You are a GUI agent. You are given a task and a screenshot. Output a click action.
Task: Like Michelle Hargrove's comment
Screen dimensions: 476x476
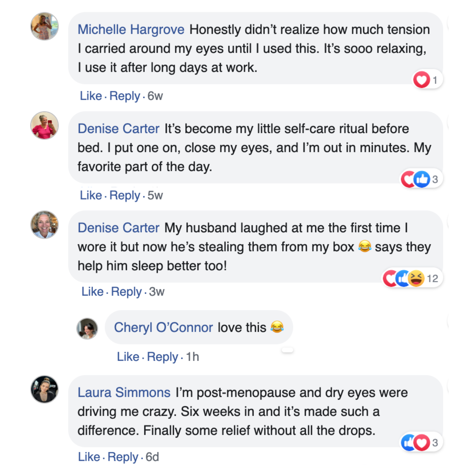click(x=91, y=96)
